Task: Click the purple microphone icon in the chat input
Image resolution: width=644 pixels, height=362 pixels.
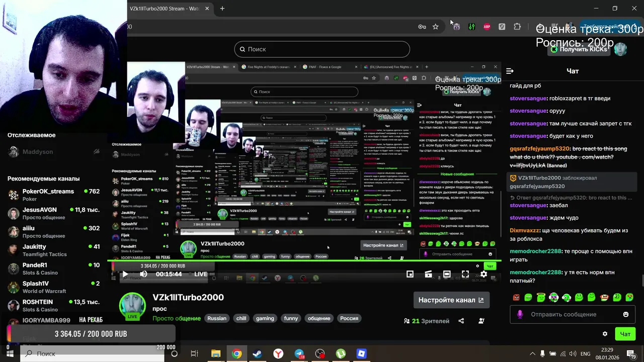Action: click(x=520, y=314)
